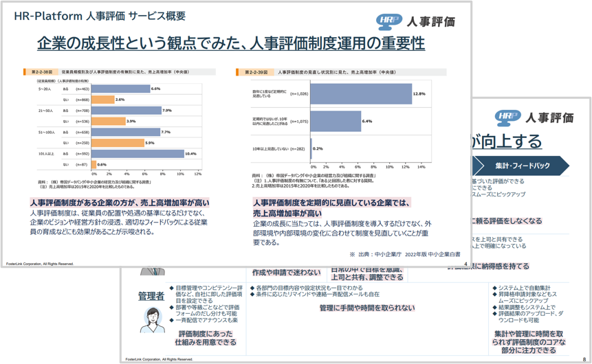
Task: Select the text 上司と共有、調整できる
Action: coord(367,277)
